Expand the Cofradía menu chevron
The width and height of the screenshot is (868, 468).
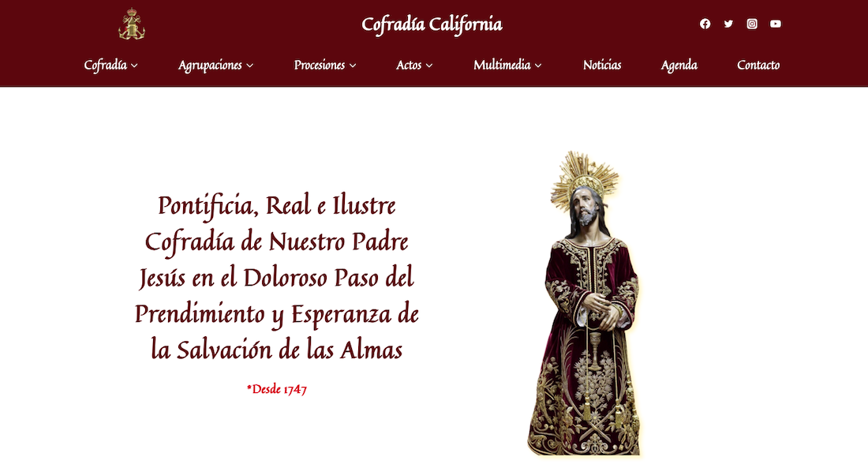coord(134,66)
